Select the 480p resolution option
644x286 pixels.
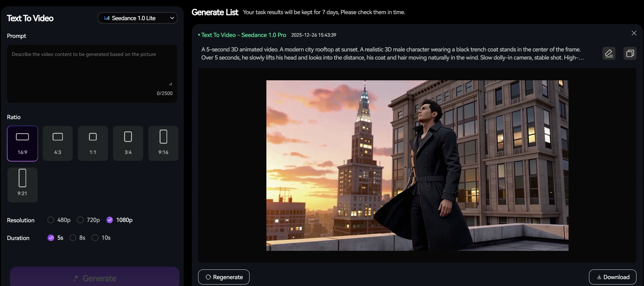[x=51, y=220]
